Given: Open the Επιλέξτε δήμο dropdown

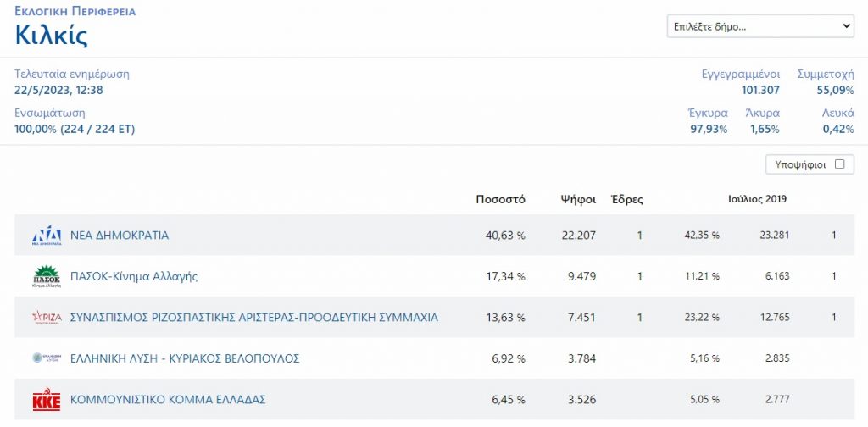Looking at the screenshot, I should pyautogui.click(x=759, y=27).
